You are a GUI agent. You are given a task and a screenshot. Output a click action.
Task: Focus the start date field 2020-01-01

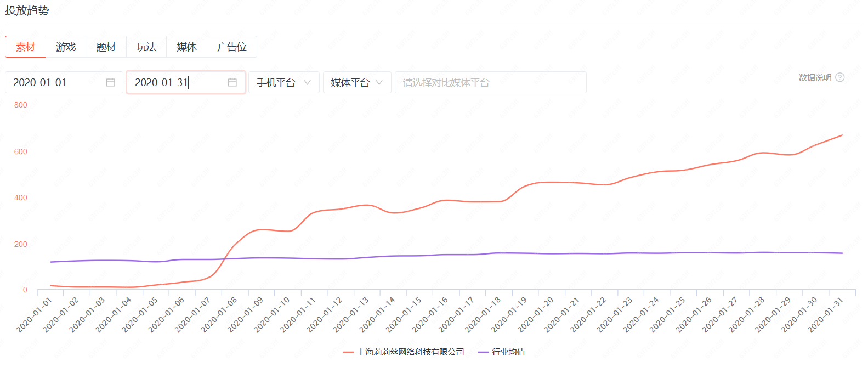(55, 82)
